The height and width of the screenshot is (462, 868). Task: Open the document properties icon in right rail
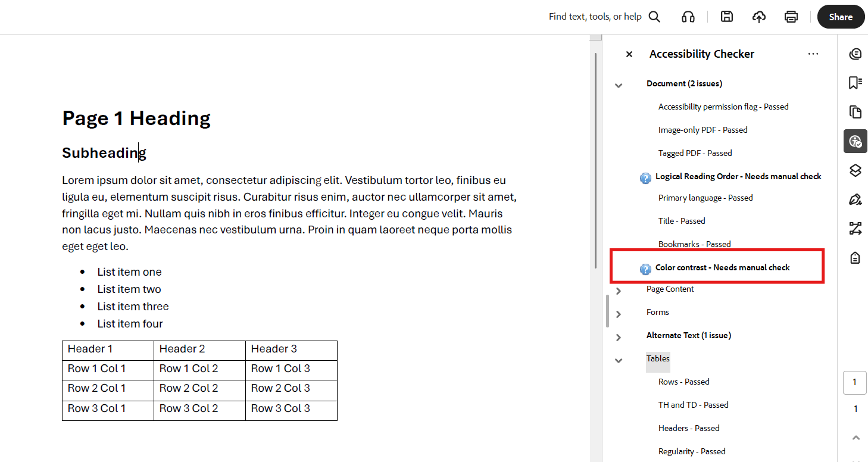[855, 257]
